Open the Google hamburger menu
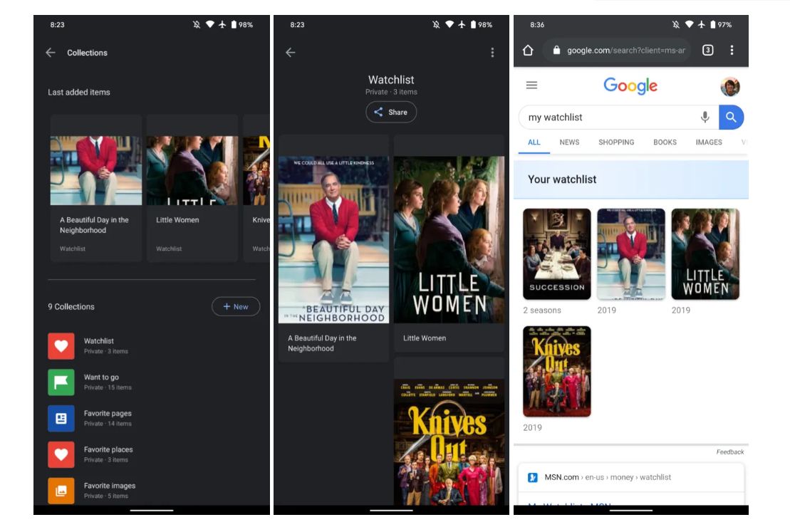Image resolution: width=790 pixels, height=532 pixels. tap(531, 85)
